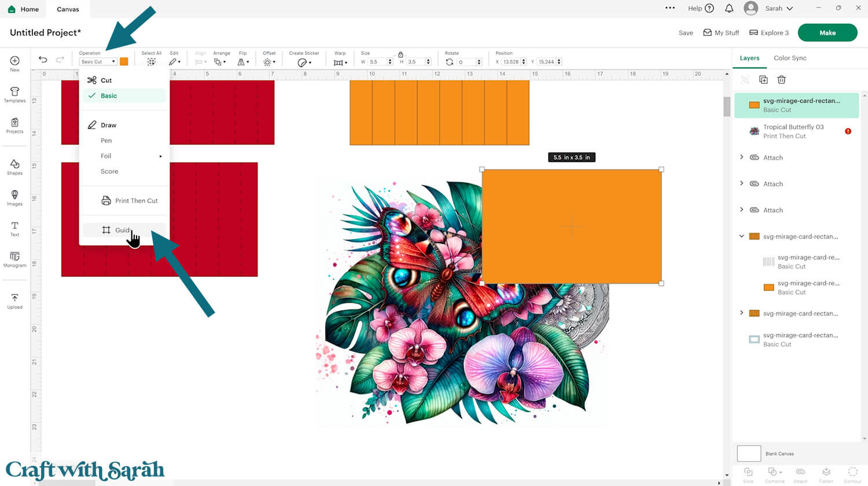Open the orange color swatch beside Operation

point(124,62)
